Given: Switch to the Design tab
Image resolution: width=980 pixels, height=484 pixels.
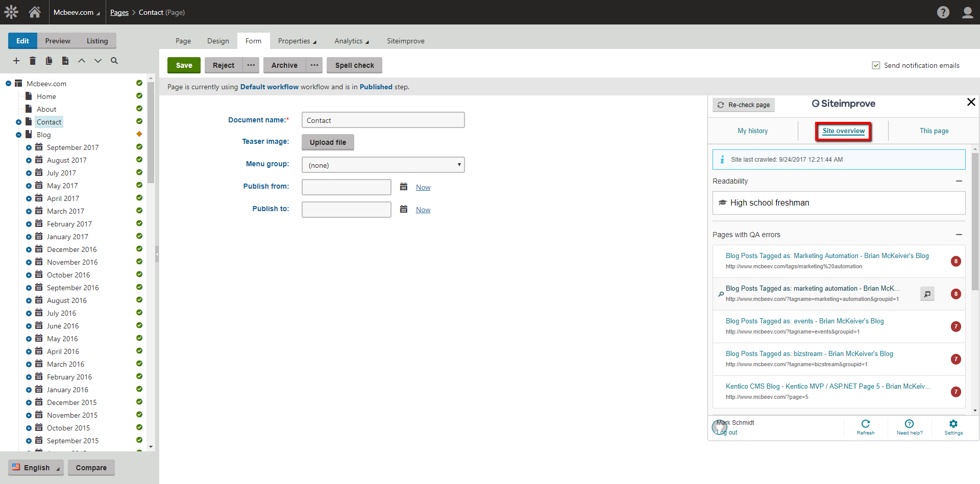Looking at the screenshot, I should (218, 41).
